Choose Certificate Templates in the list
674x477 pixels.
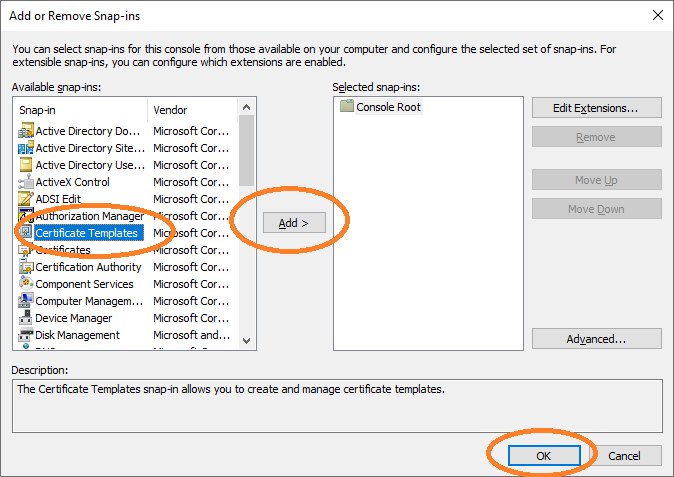click(x=87, y=233)
